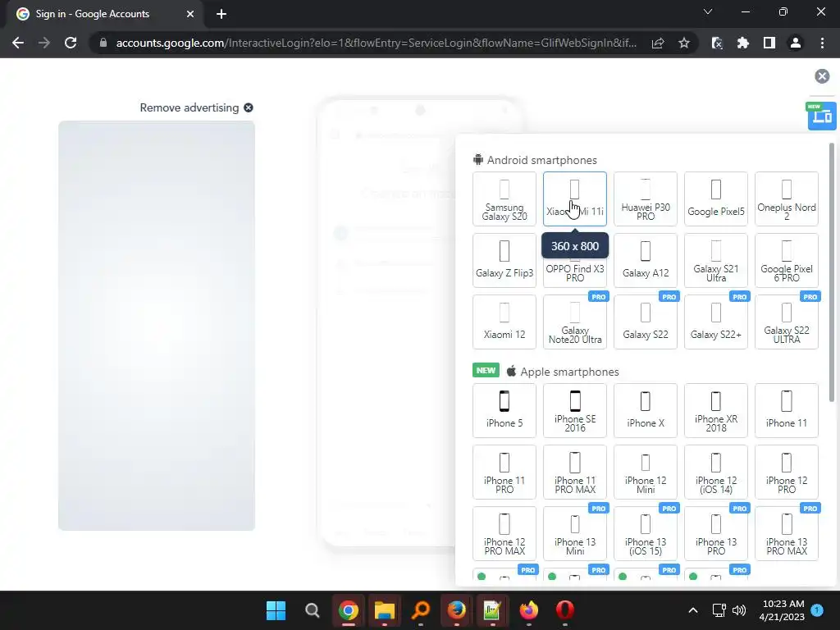Select the iPhone XR 2018 device

coord(715,410)
